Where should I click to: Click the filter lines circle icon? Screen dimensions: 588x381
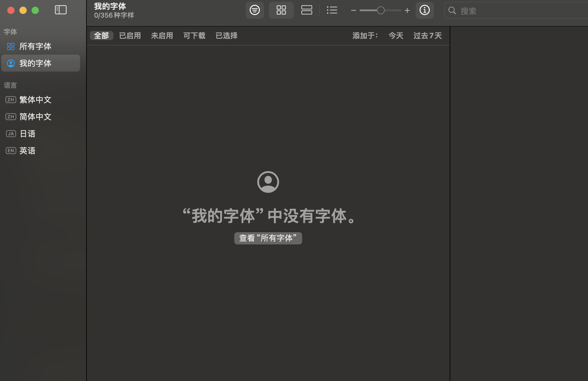255,10
